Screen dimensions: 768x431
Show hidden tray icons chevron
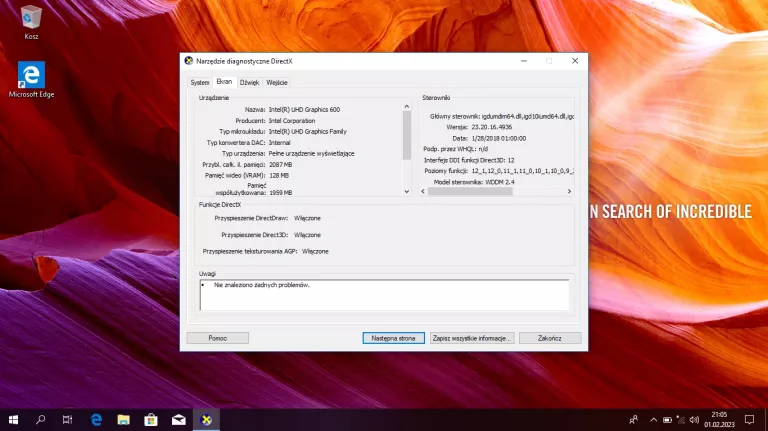click(653, 420)
